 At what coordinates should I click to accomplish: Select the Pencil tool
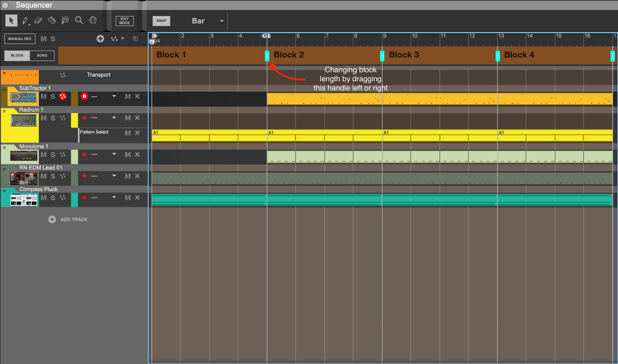point(25,21)
